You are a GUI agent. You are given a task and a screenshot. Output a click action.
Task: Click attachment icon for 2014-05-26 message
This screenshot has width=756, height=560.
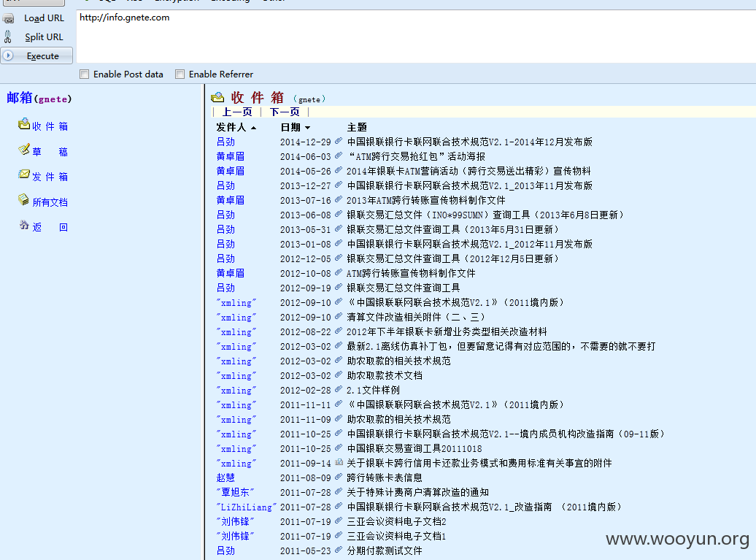click(339, 170)
